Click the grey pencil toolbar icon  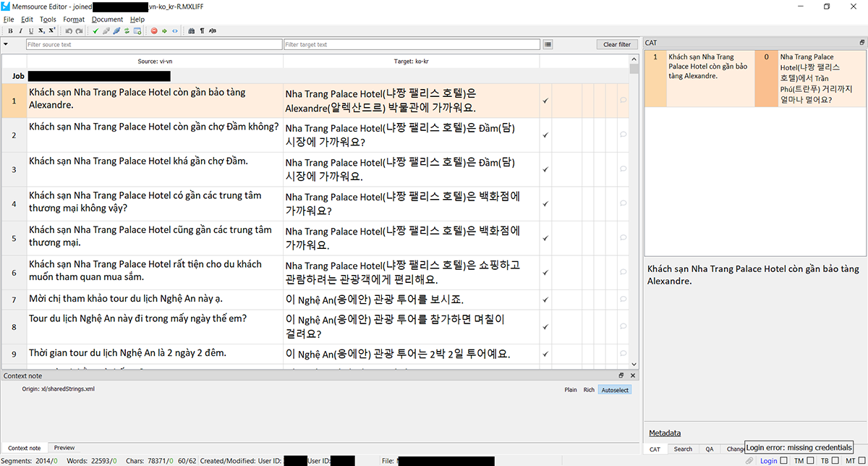(106, 31)
